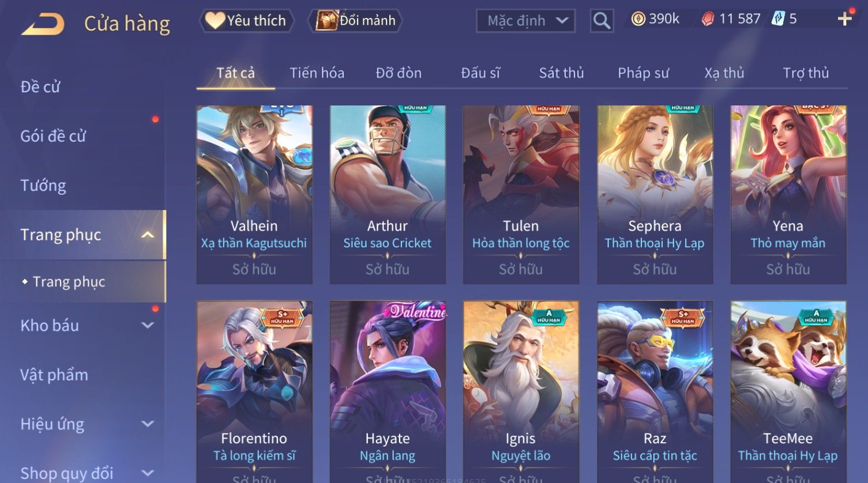Tap the blue voucher currency icon
Image resolution: width=868 pixels, height=483 pixels.
(778, 19)
